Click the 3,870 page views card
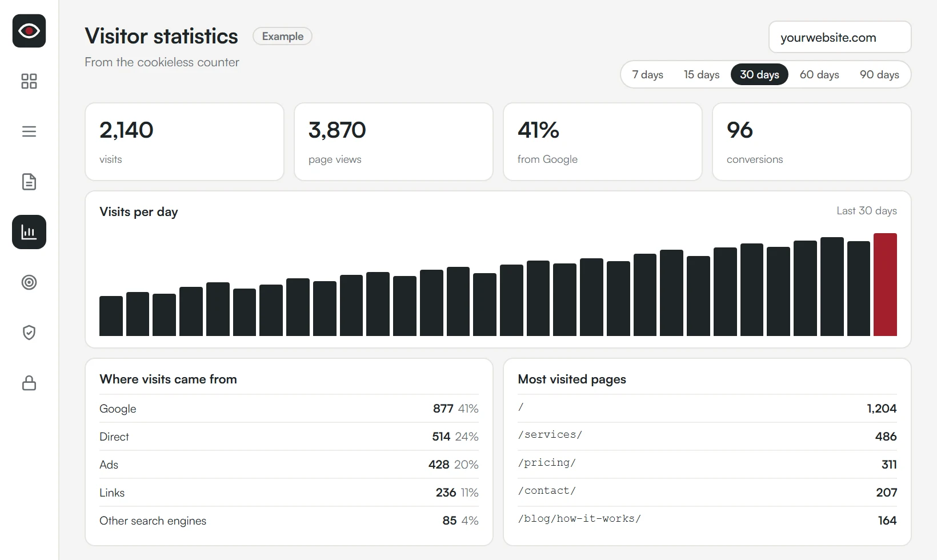937x560 pixels. click(x=394, y=142)
